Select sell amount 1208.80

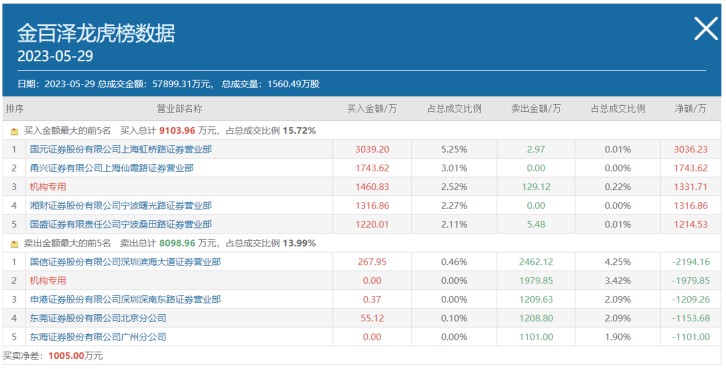[x=536, y=318]
